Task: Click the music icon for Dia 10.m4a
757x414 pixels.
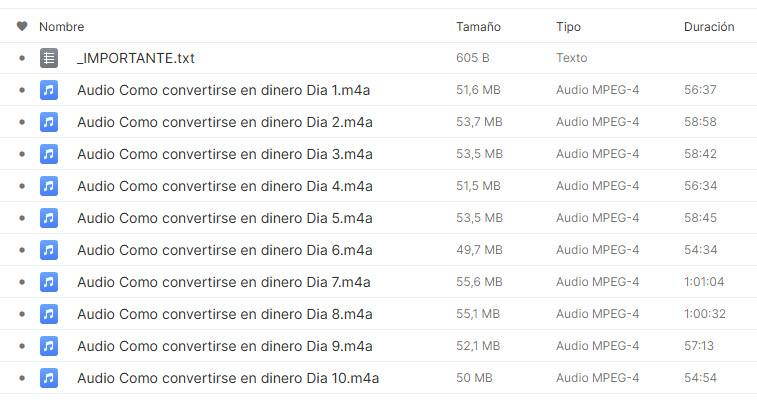Action: pyautogui.click(x=49, y=378)
